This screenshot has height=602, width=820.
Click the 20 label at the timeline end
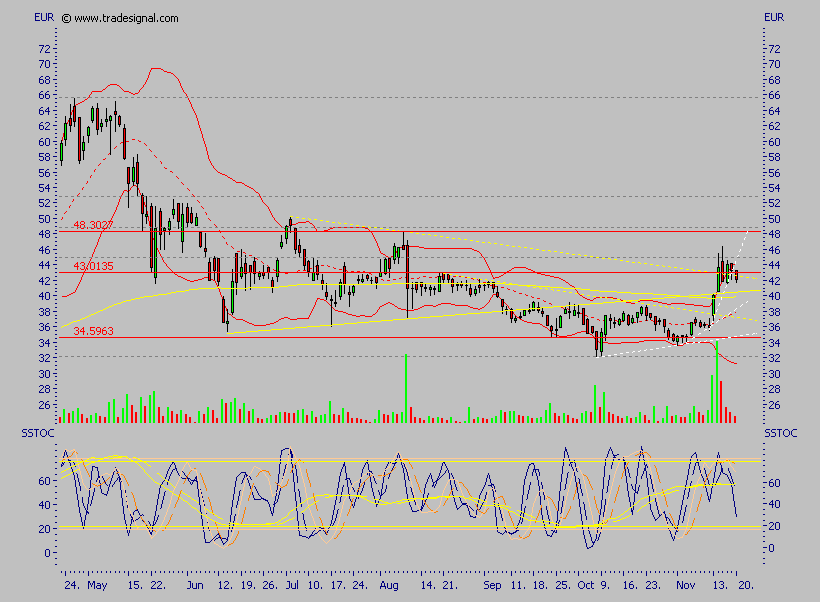pos(745,587)
